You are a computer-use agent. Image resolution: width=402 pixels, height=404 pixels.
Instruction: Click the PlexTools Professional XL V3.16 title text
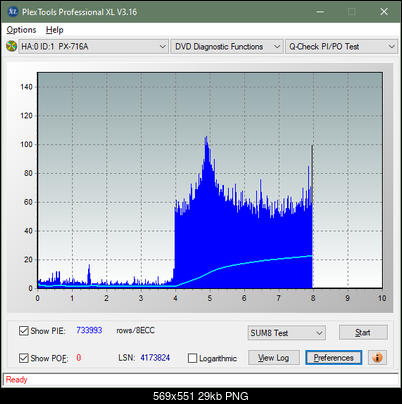pyautogui.click(x=79, y=12)
